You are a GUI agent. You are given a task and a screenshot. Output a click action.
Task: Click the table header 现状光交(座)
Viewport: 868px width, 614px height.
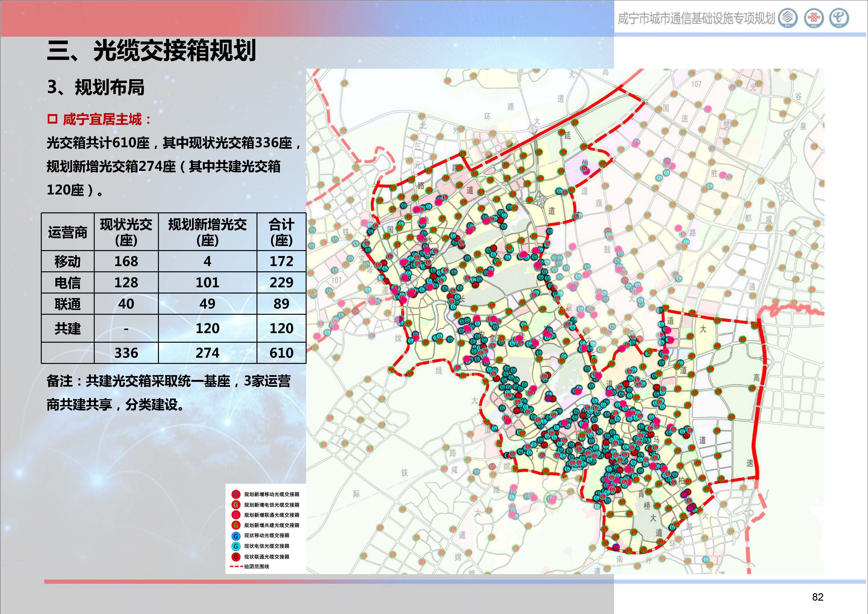126,232
